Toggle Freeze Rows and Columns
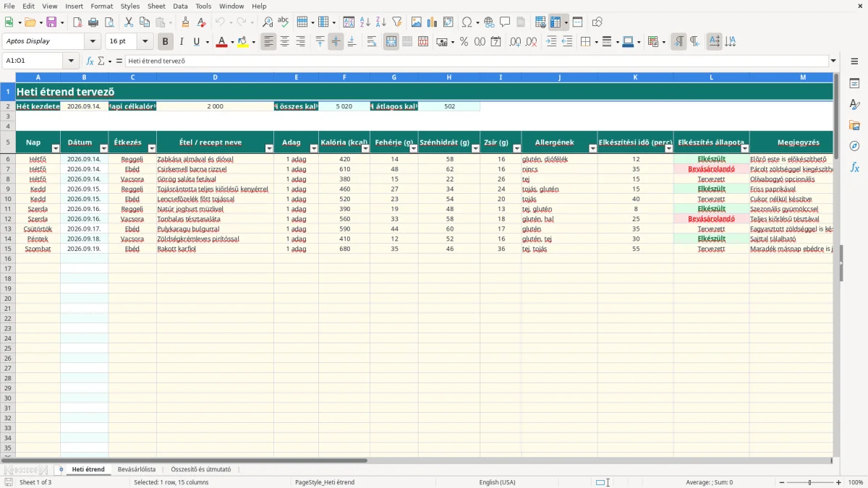The image size is (868, 488). pyautogui.click(x=556, y=22)
